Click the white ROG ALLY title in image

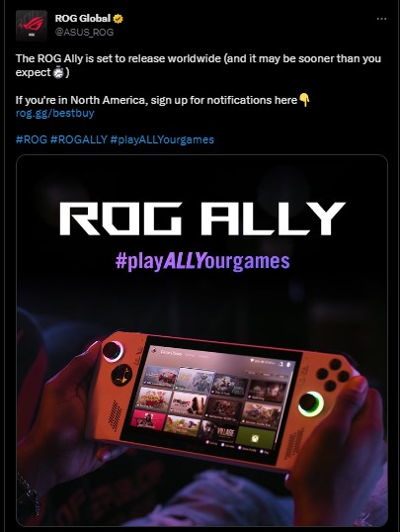[202, 219]
